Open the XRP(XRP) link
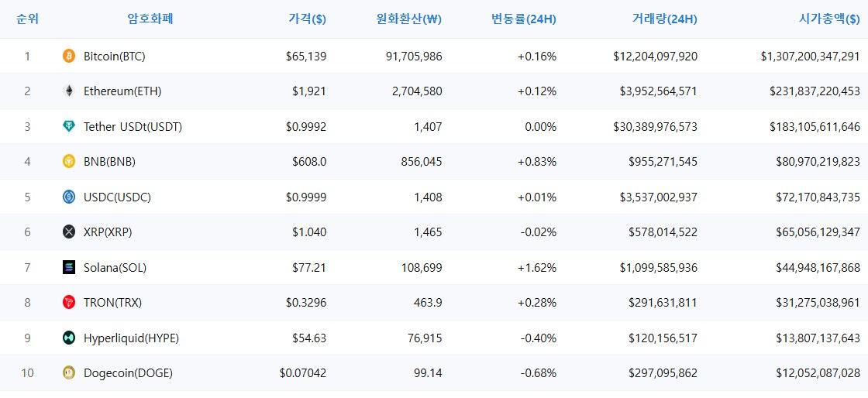The width and height of the screenshot is (868, 398). click(x=108, y=232)
